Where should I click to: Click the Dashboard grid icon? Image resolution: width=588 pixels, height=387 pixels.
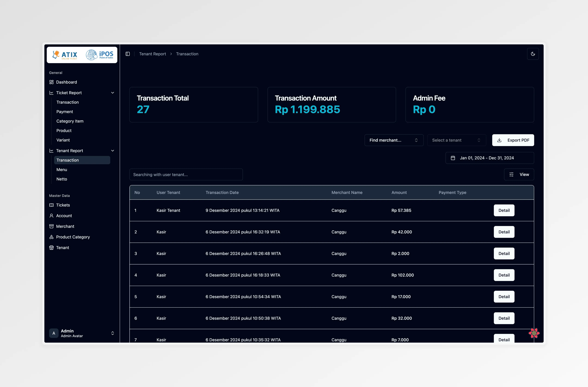[x=51, y=82]
